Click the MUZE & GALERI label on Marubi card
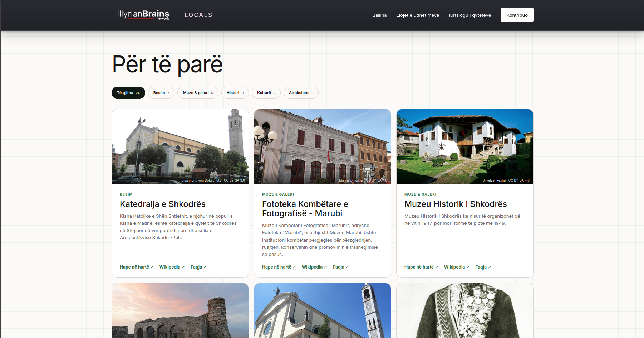 [278, 195]
